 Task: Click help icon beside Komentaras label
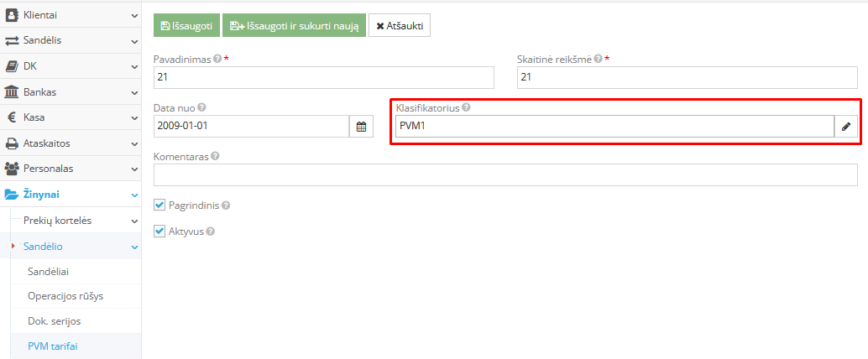pyautogui.click(x=217, y=156)
